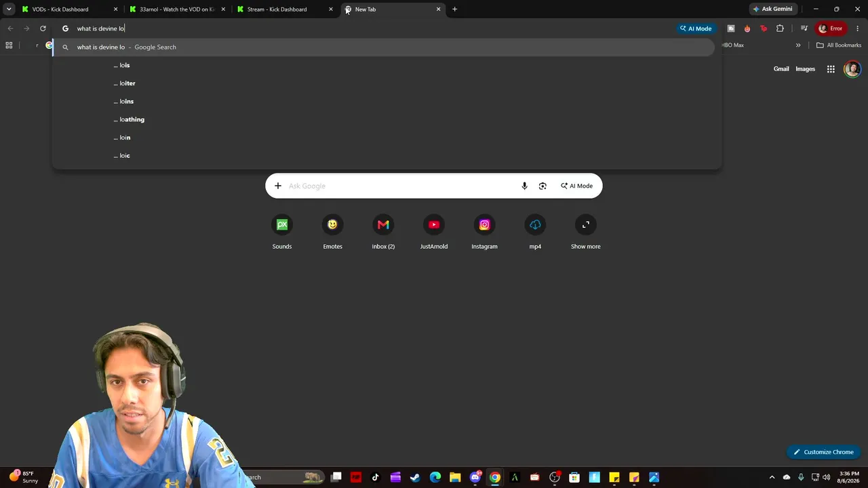The height and width of the screenshot is (488, 868).
Task: Open the gray image extension icon
Action: [x=730, y=28]
